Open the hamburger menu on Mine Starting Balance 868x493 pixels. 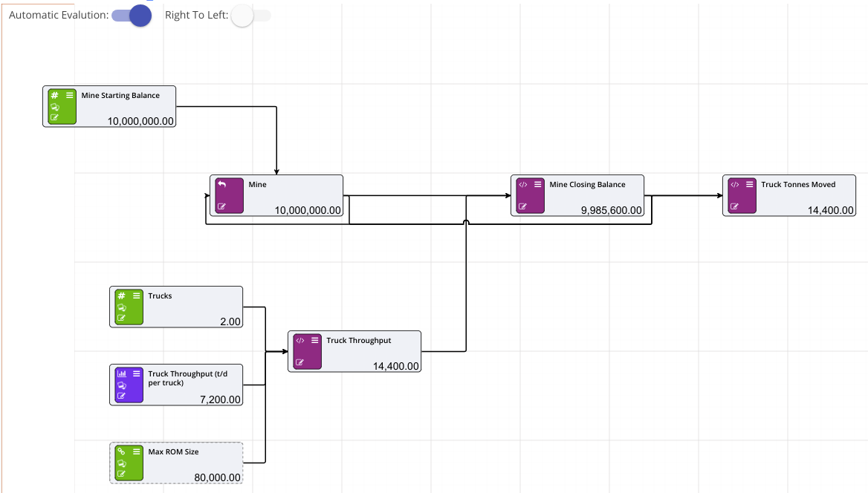tap(70, 95)
